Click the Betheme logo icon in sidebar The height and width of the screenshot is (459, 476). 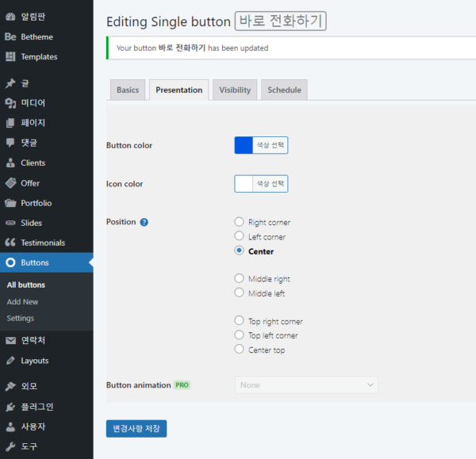pyautogui.click(x=10, y=36)
